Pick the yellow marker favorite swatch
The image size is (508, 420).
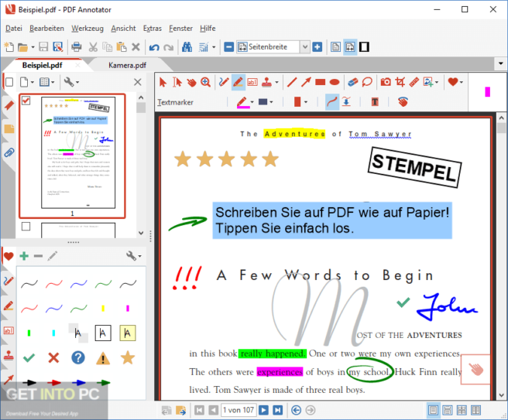pyautogui.click(x=103, y=309)
